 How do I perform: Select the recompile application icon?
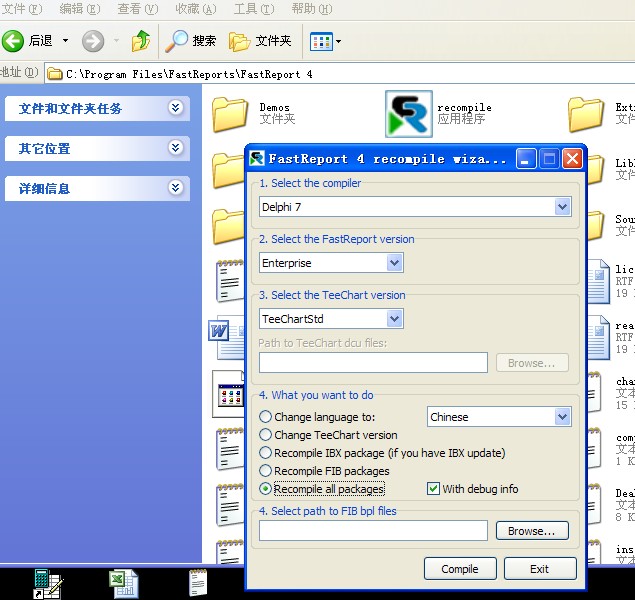[409, 114]
